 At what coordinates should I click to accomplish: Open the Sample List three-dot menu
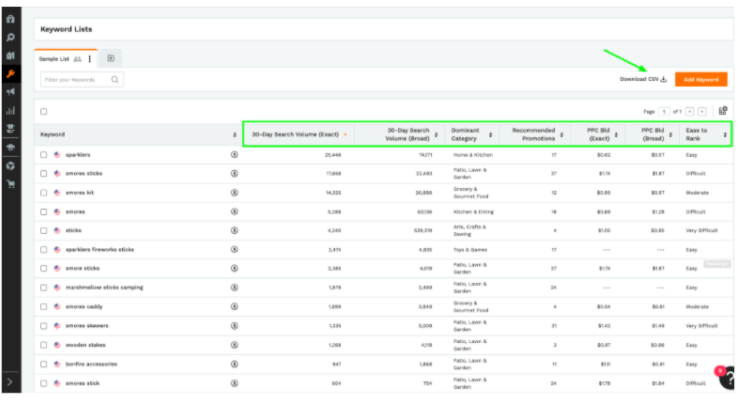90,59
